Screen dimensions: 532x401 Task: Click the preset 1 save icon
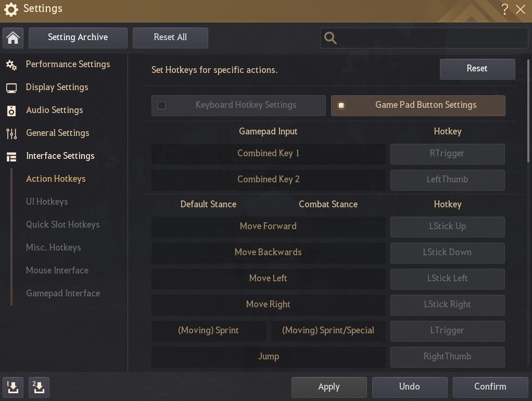[12, 387]
